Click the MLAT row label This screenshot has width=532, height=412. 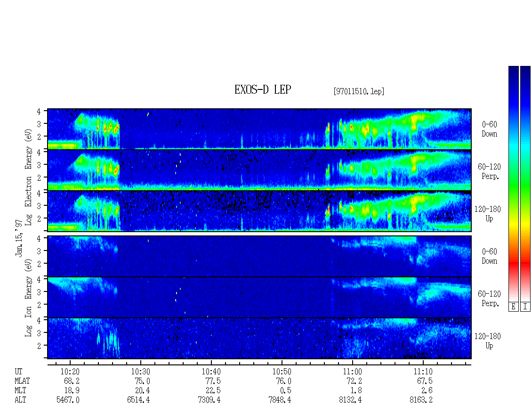23,381
